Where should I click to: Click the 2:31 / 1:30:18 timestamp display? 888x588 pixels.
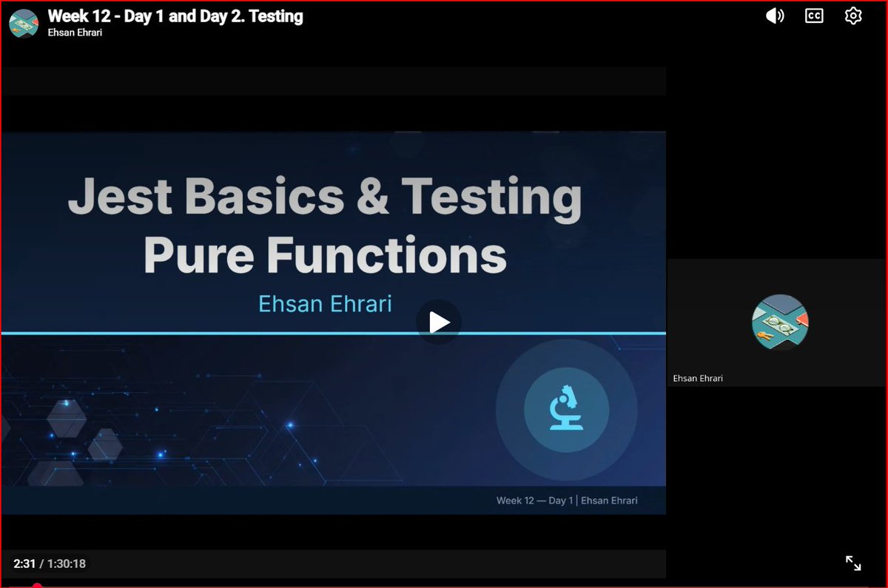[x=50, y=564]
